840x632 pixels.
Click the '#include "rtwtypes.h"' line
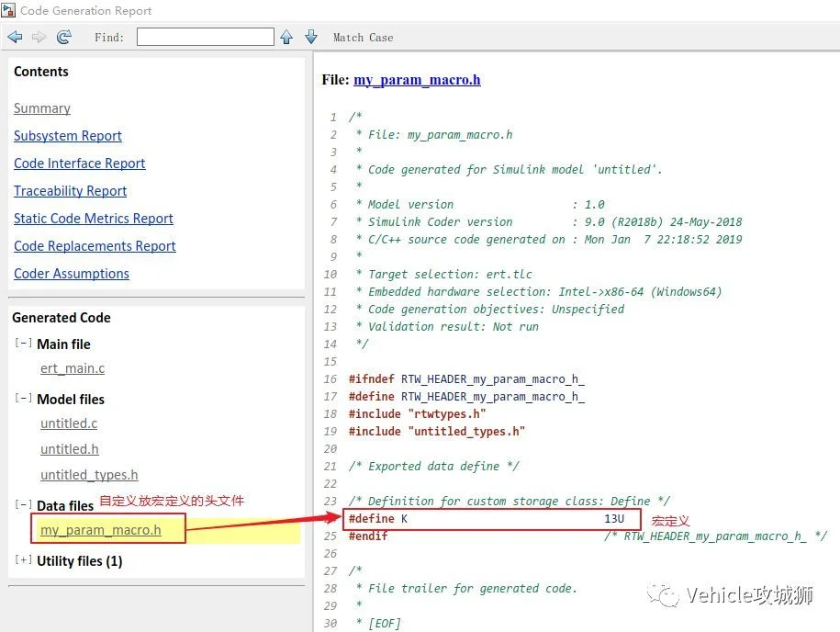[x=417, y=413]
